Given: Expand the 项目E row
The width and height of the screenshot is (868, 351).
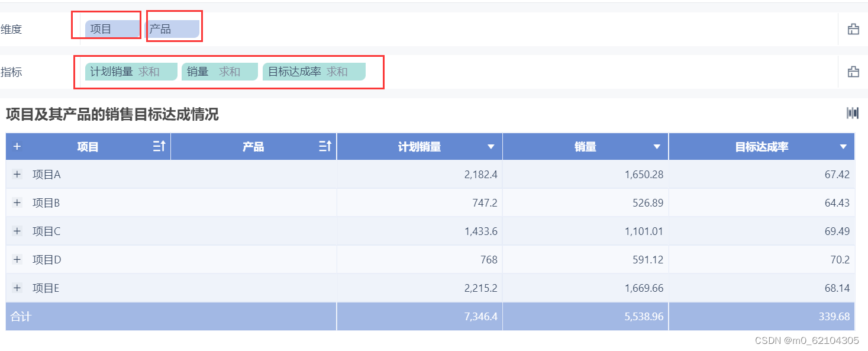Looking at the screenshot, I should pos(17,288).
